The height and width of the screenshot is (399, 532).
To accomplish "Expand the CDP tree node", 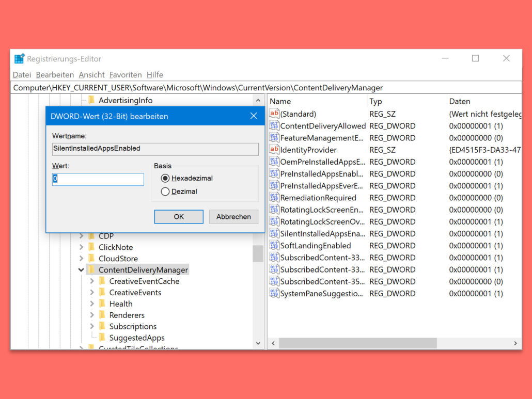I will pyautogui.click(x=81, y=235).
